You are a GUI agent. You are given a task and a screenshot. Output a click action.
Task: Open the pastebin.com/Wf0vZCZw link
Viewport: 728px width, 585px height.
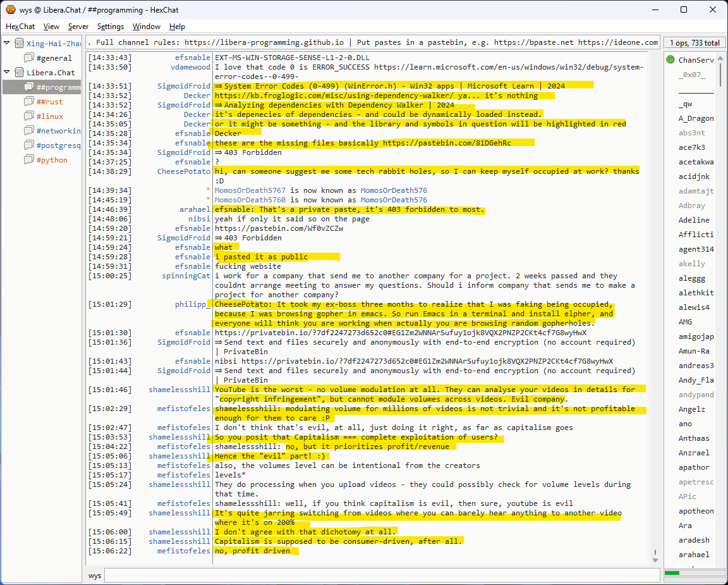click(x=279, y=228)
